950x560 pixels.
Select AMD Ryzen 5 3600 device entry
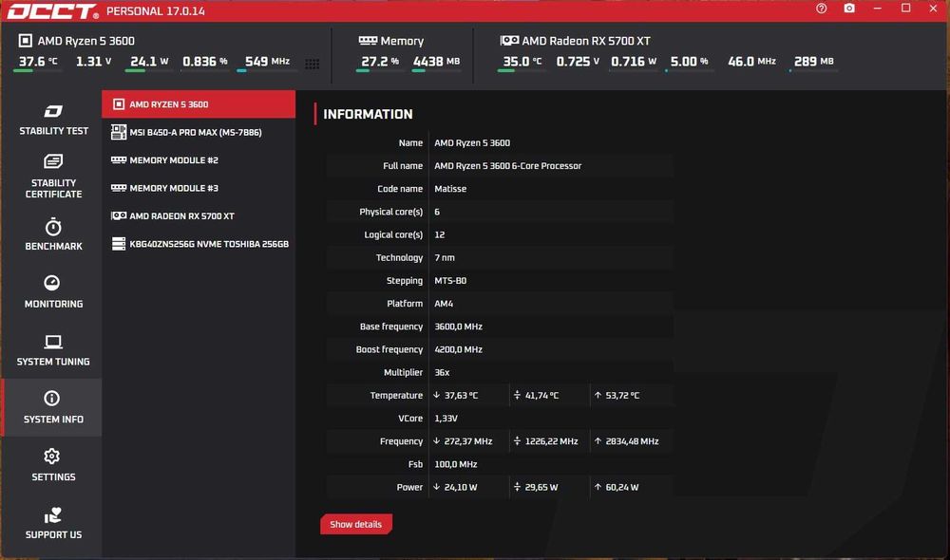(199, 104)
